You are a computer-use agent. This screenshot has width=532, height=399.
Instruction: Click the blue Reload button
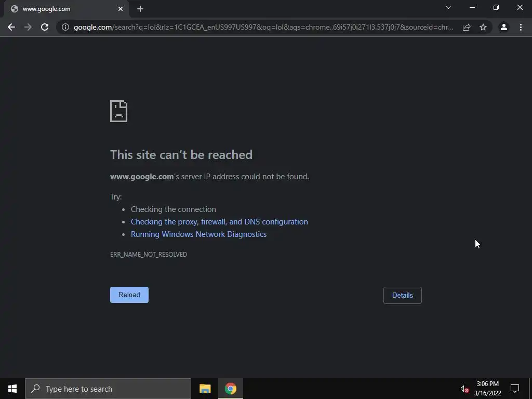pyautogui.click(x=129, y=295)
